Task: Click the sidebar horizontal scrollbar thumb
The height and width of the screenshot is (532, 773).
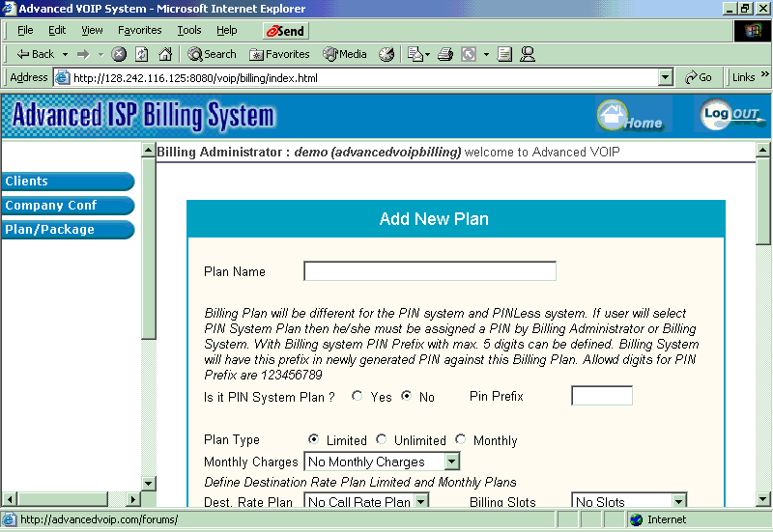Action: (62, 499)
